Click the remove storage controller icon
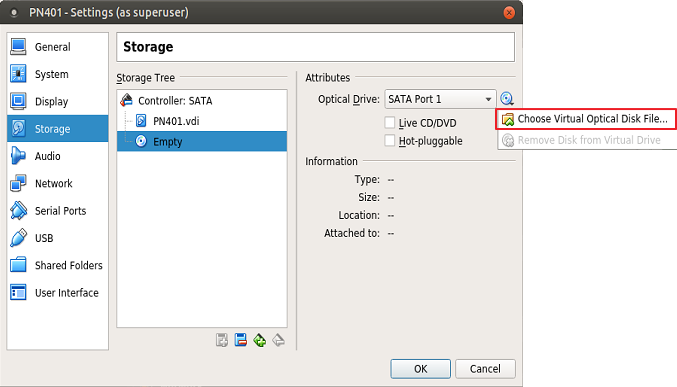Image resolution: width=677 pixels, height=387 pixels. coord(240,340)
